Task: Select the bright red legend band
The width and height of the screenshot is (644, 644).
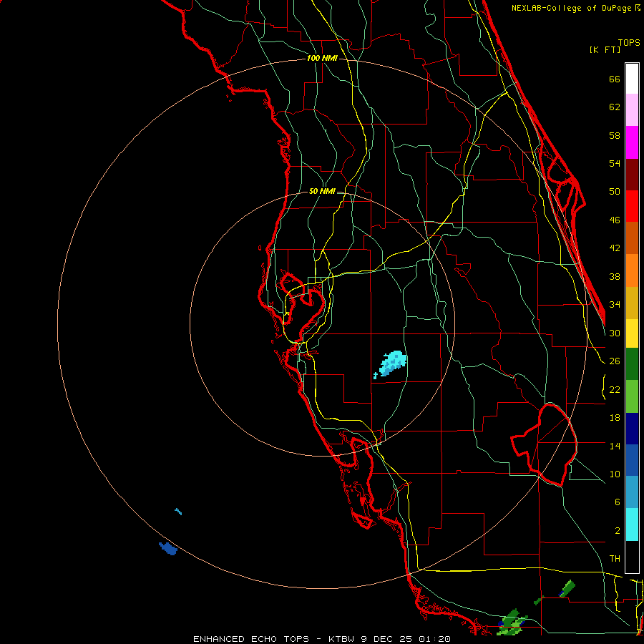Action: click(x=632, y=206)
